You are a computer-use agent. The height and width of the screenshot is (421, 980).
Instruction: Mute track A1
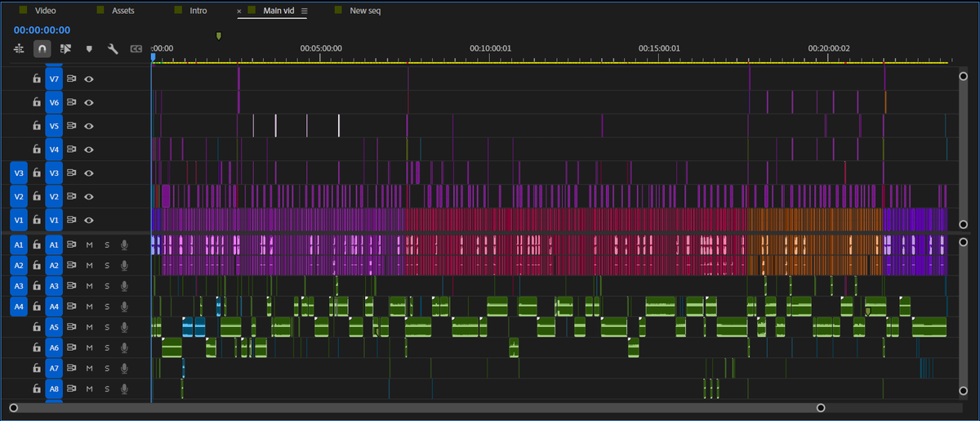point(89,244)
